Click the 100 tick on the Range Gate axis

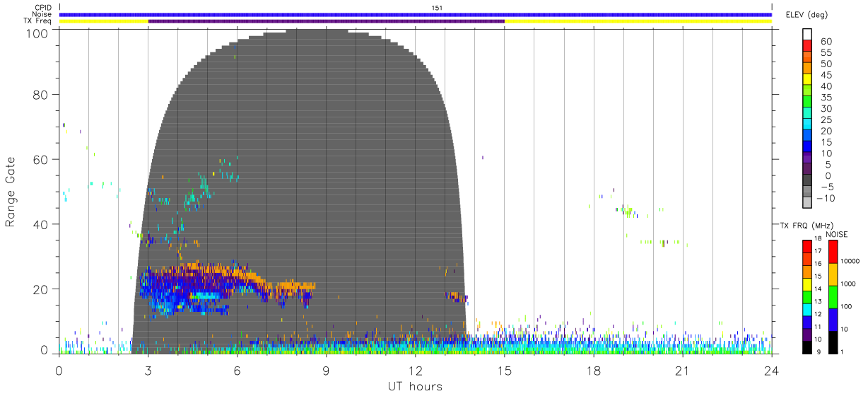point(38,33)
